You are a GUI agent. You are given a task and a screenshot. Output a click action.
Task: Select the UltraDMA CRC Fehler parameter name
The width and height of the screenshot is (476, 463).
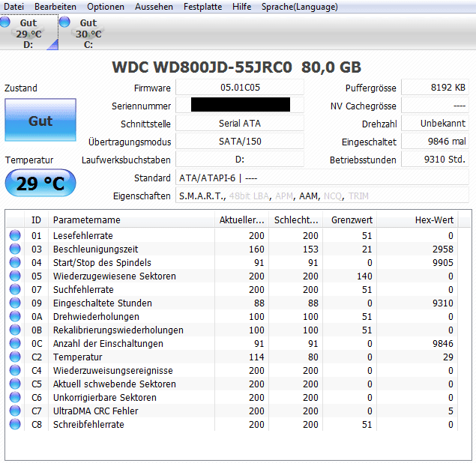(x=96, y=411)
